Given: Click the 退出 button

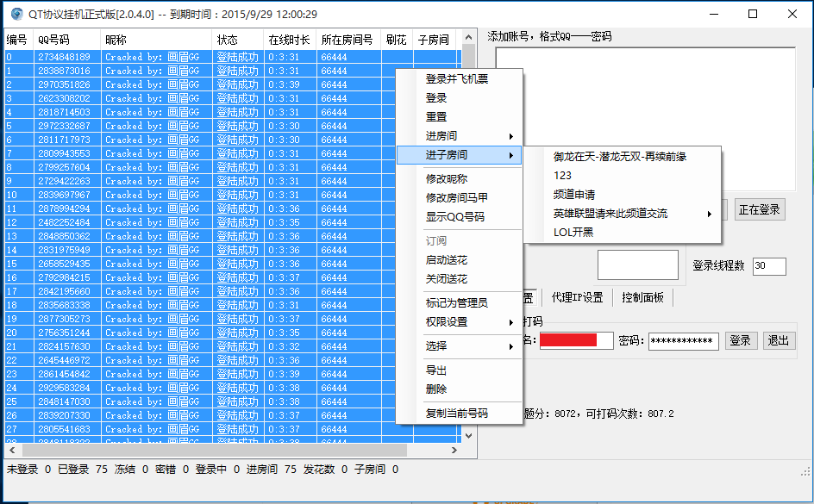Looking at the screenshot, I should pyautogui.click(x=779, y=340).
